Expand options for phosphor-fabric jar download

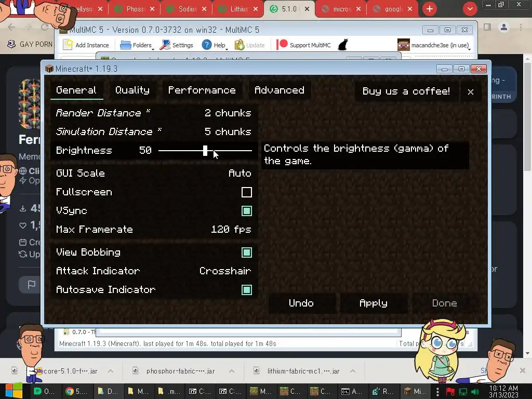231,371
